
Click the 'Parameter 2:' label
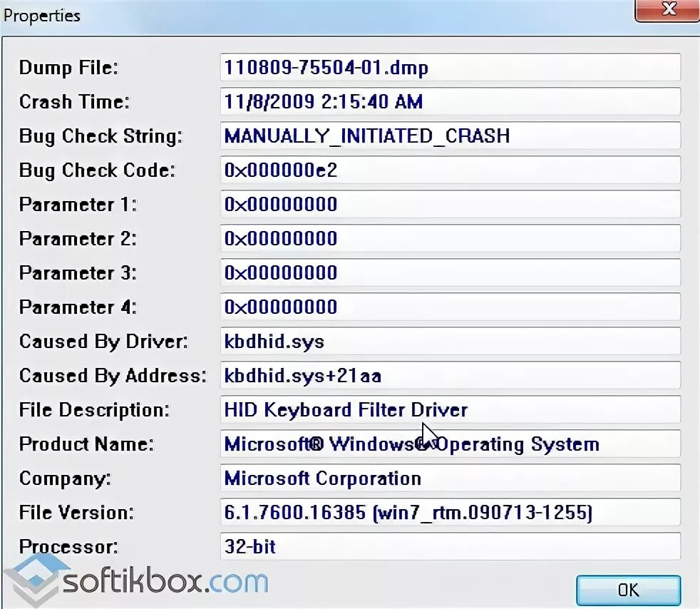click(x=78, y=239)
